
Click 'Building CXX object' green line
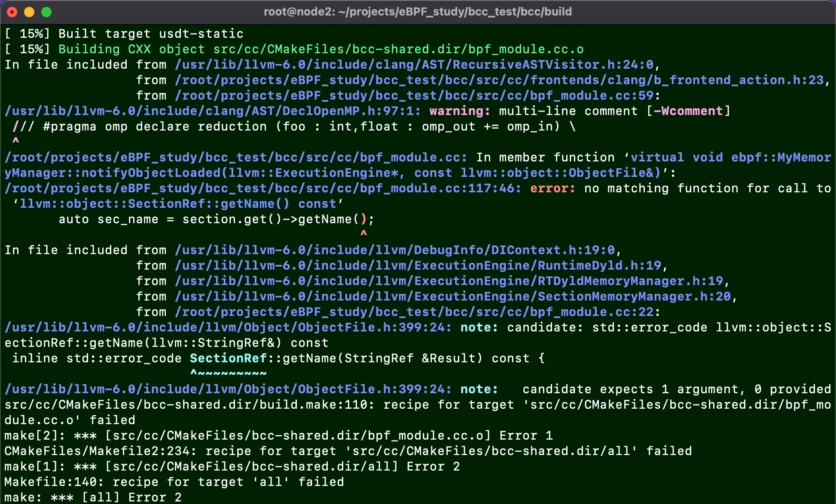pos(321,49)
